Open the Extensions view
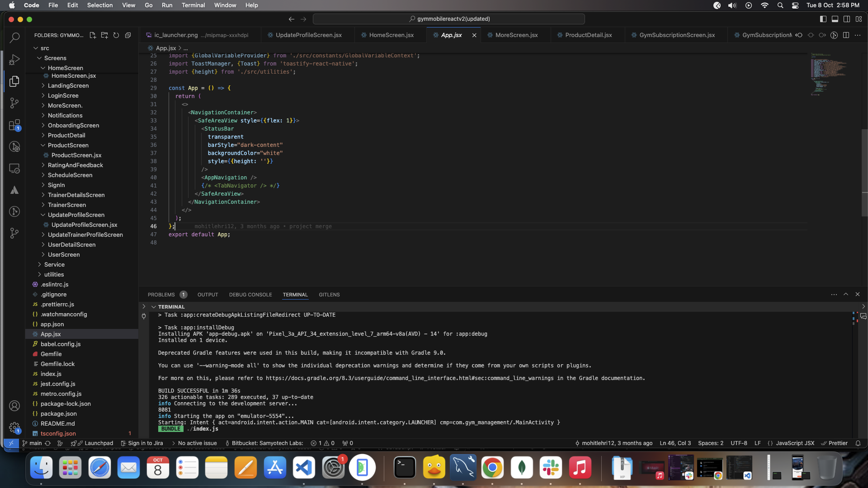This screenshot has height=488, width=868. pos(14,125)
